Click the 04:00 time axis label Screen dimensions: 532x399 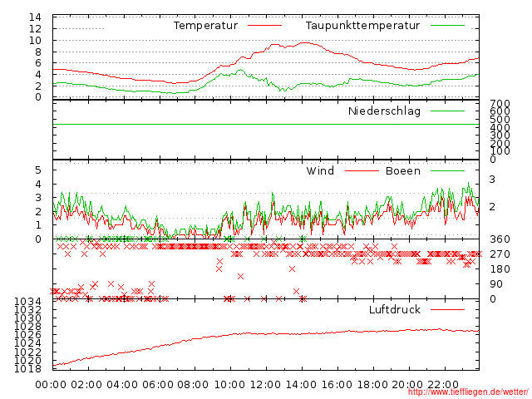(x=122, y=385)
